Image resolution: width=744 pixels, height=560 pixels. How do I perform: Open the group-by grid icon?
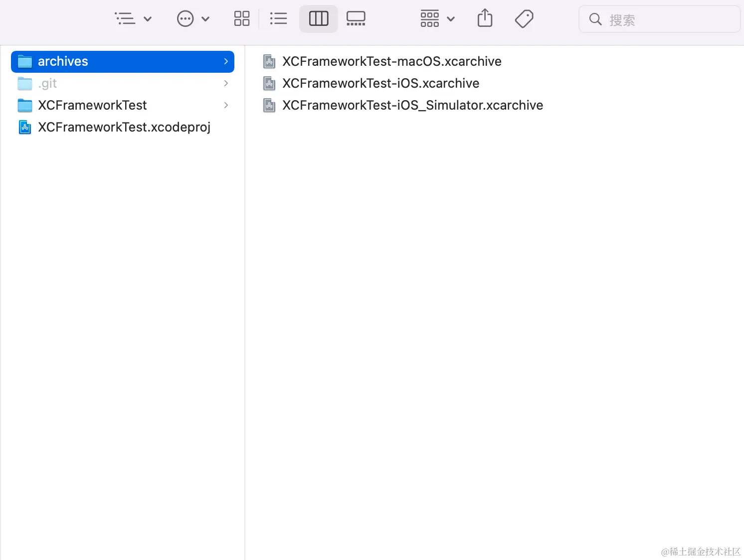(x=430, y=19)
